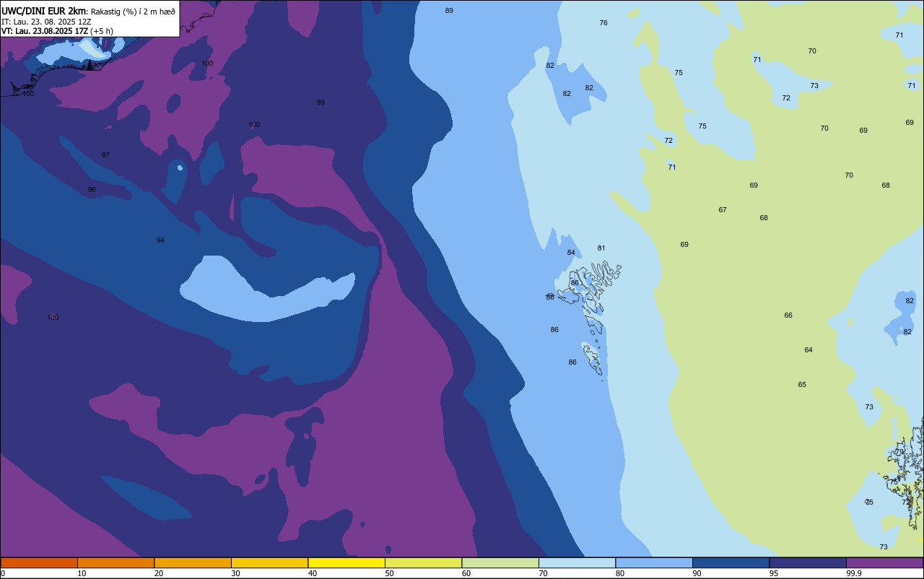
Task: Click the 'IT: Lau. 23. 08. 2025 12Z' line
Action: [46, 22]
